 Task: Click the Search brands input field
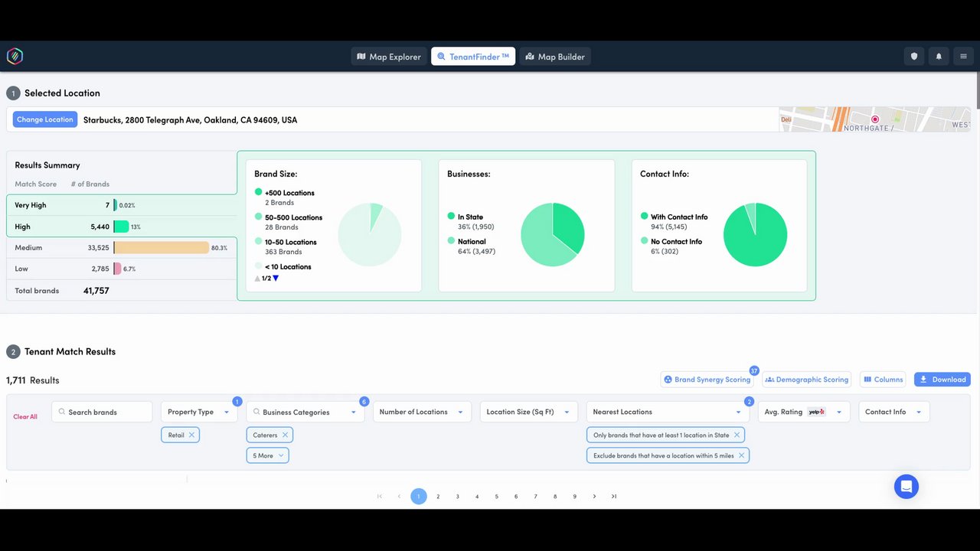(x=102, y=412)
